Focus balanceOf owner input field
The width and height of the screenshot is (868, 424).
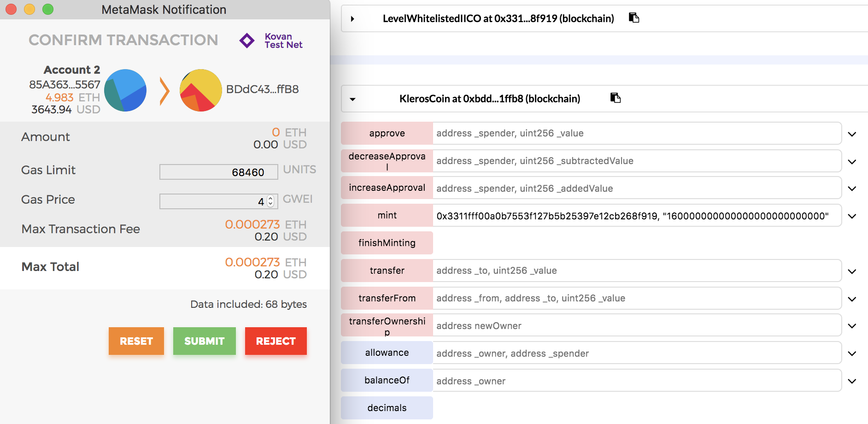[637, 380]
